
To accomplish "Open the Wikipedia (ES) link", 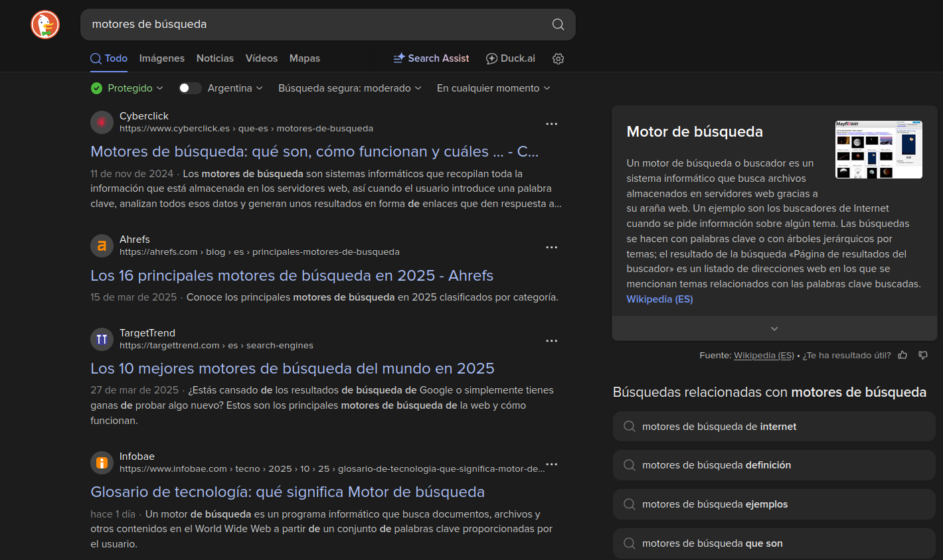I will pyautogui.click(x=659, y=299).
